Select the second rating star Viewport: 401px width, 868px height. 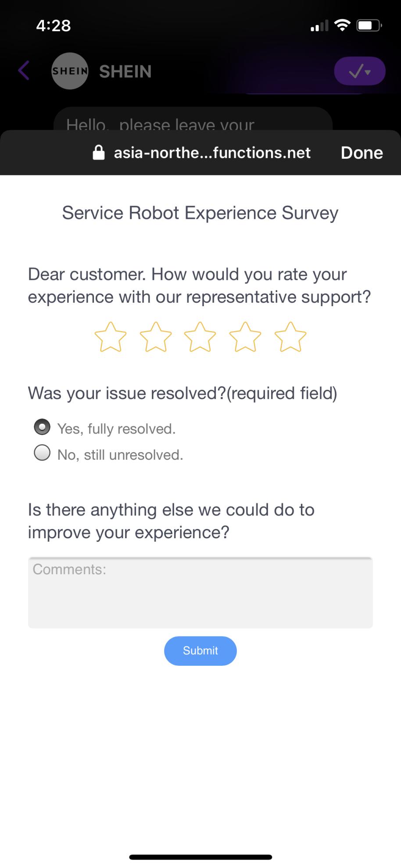[156, 337]
